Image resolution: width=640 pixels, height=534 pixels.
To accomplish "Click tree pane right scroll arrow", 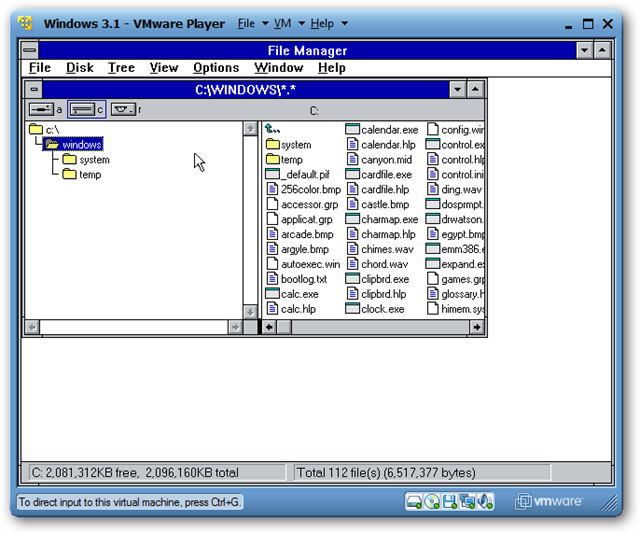I will click(x=235, y=327).
